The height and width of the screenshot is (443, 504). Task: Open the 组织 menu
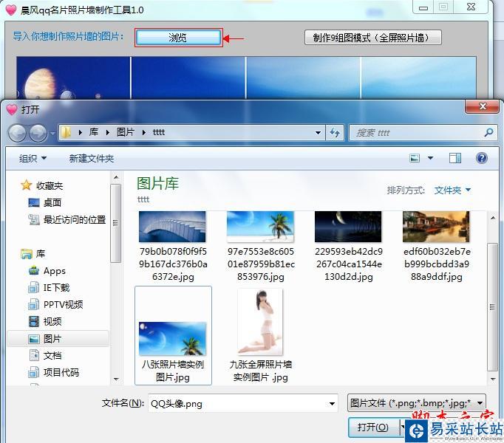(33, 158)
